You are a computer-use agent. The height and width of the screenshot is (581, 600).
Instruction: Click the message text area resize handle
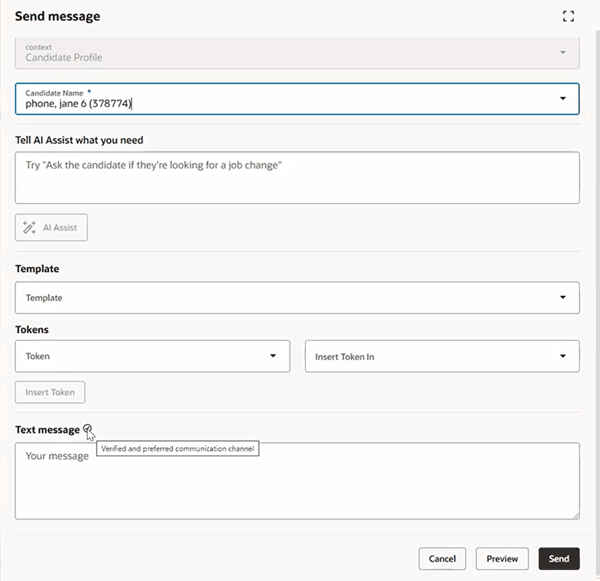coord(575,515)
